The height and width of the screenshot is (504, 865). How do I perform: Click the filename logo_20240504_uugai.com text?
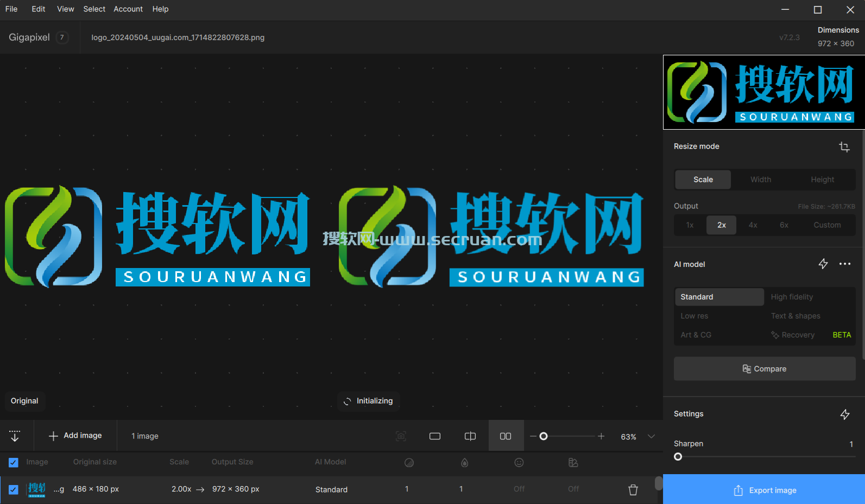tap(178, 37)
